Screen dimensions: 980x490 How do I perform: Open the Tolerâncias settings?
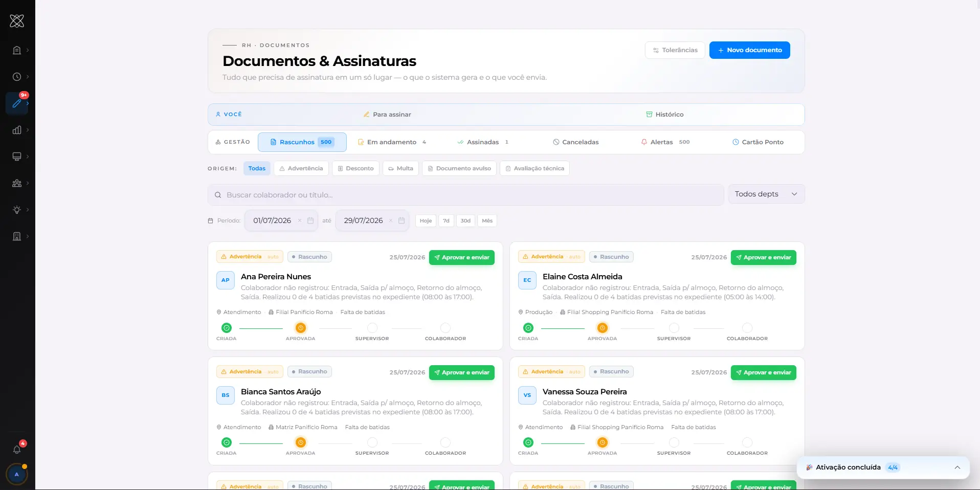click(675, 50)
